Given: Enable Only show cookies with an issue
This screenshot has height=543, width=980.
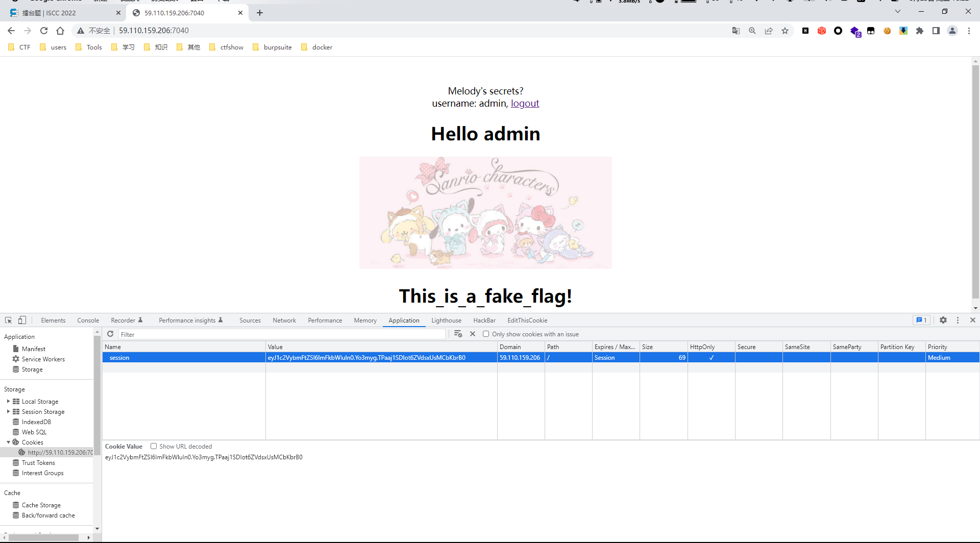Looking at the screenshot, I should coord(486,334).
